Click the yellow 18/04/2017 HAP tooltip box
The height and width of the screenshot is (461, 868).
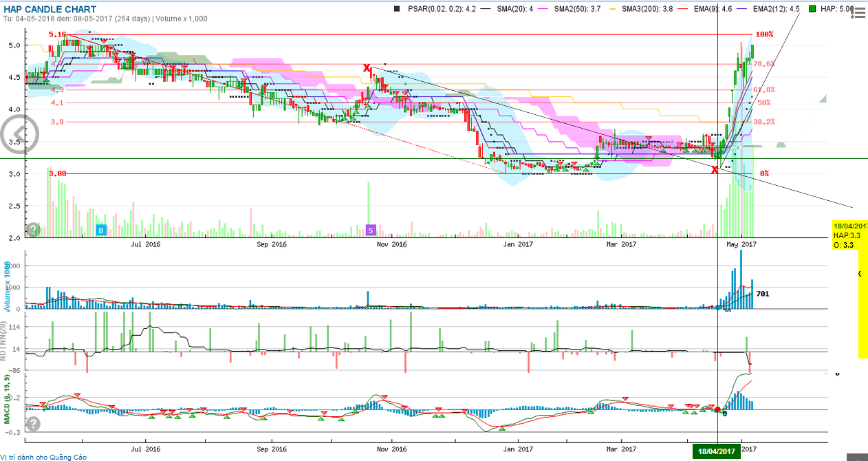pyautogui.click(x=850, y=235)
